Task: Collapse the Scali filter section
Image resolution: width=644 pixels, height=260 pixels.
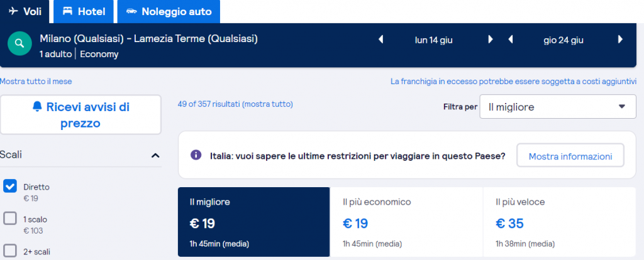Action: (x=155, y=155)
